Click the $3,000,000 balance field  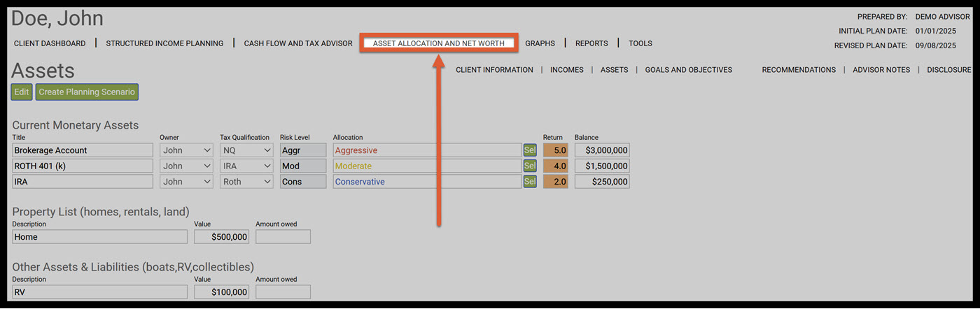pos(602,150)
